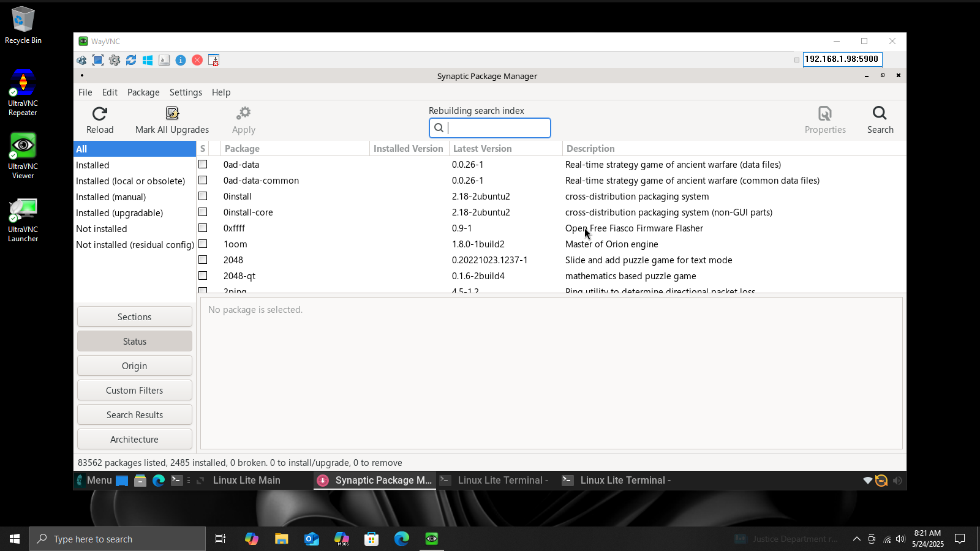Click the Custom Filters button
The height and width of the screenshot is (551, 980).
(135, 390)
